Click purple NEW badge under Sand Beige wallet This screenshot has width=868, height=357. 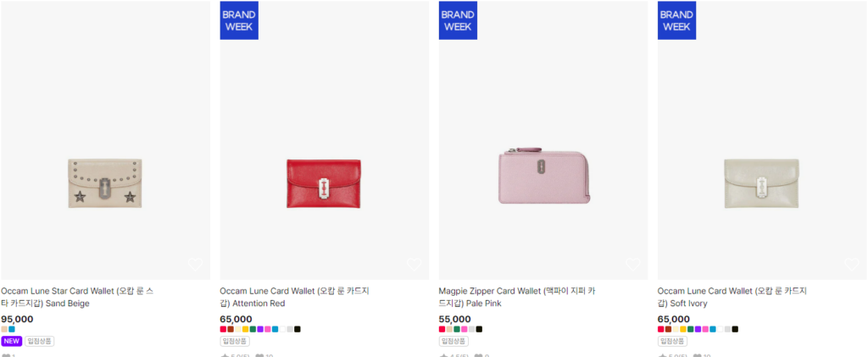[x=12, y=342]
